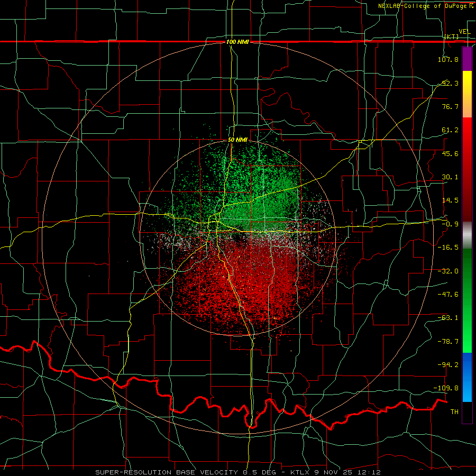Click the [KT] units label
The width and height of the screenshot is (476, 476).
click(452, 36)
